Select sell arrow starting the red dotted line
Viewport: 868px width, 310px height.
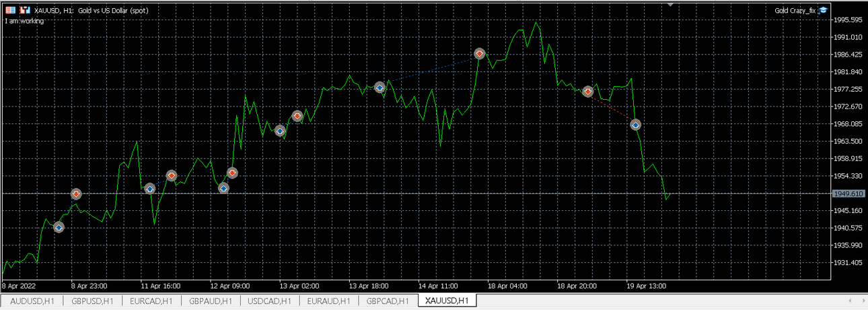(587, 91)
